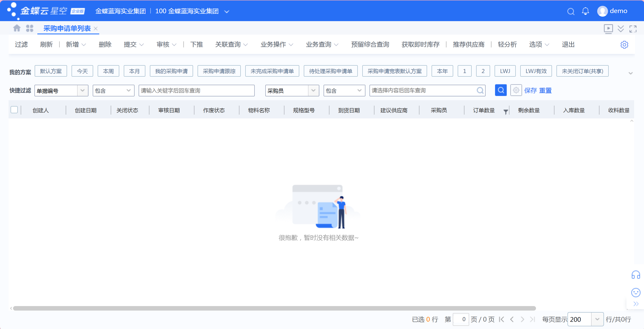This screenshot has width=644, height=329.
Task: Click 获取即时库存 in toolbar
Action: point(421,44)
